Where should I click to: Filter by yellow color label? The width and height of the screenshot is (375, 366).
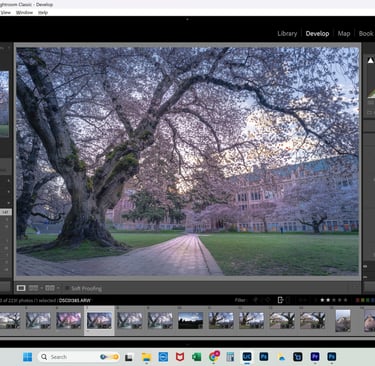(363, 300)
